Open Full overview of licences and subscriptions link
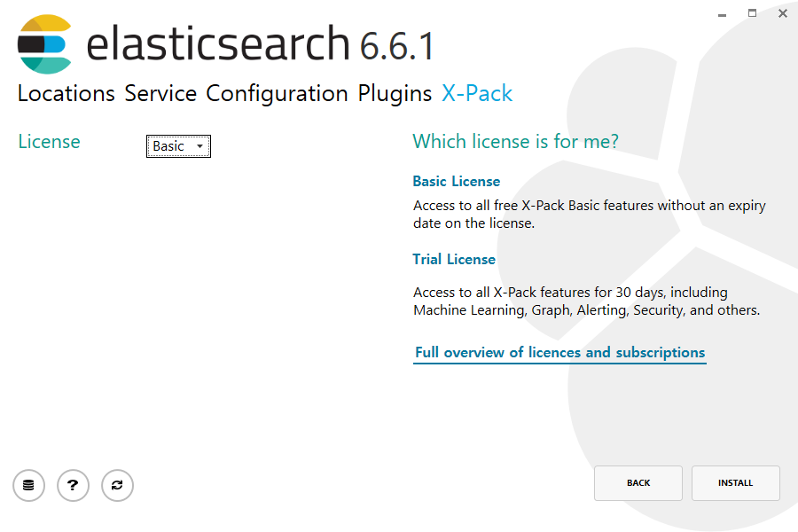 pyautogui.click(x=559, y=353)
